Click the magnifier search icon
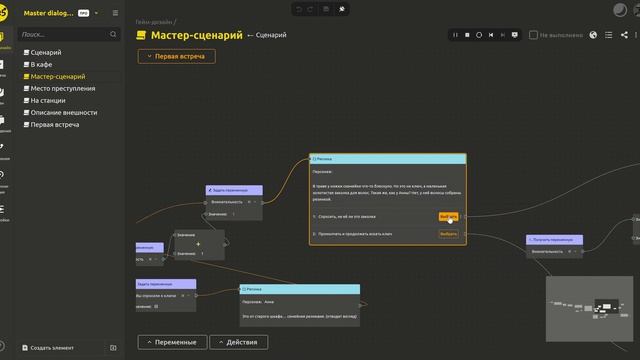The height and width of the screenshot is (360, 640). click(x=113, y=35)
